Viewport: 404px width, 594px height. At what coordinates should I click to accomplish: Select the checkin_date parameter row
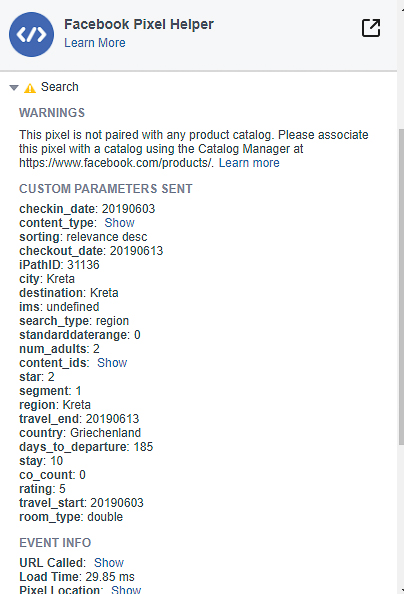pyautogui.click(x=87, y=209)
